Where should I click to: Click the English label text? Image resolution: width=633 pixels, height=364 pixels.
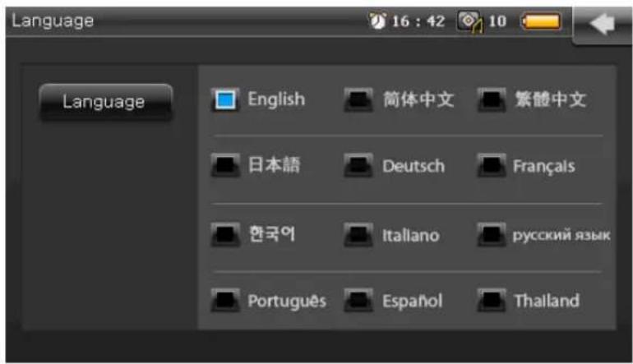(276, 100)
